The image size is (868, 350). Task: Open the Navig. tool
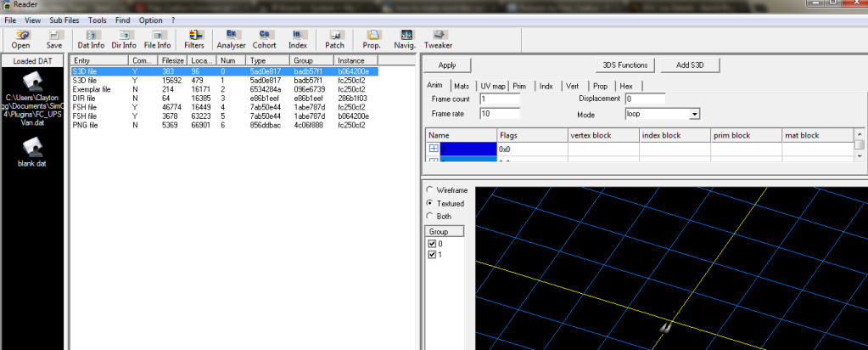pos(405,39)
